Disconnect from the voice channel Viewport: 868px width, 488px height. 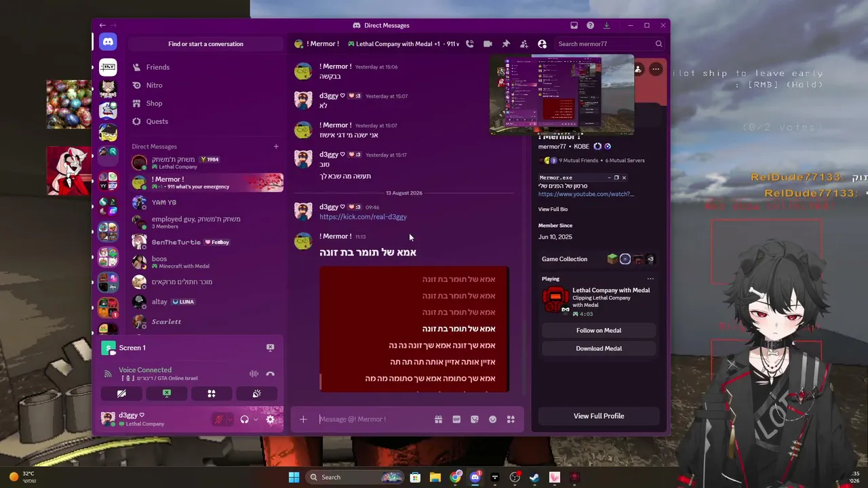click(270, 373)
